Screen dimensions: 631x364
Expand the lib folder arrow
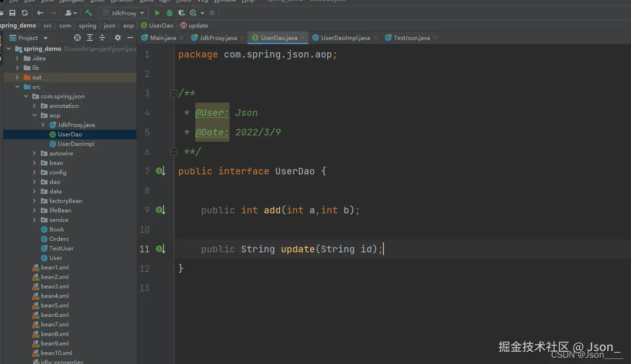click(x=18, y=67)
